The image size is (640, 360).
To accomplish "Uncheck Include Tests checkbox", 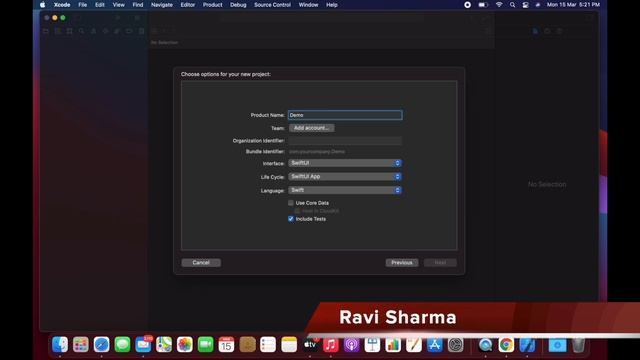I will tap(291, 219).
